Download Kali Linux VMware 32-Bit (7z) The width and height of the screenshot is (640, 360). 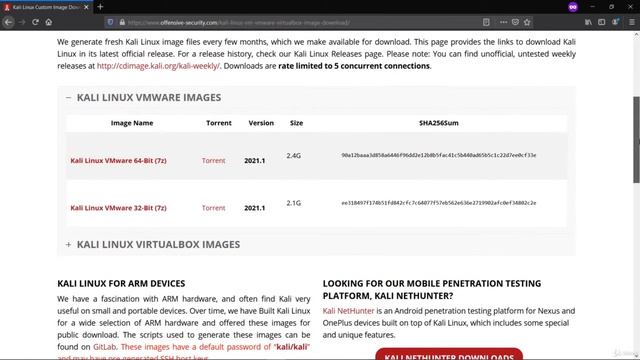point(118,208)
